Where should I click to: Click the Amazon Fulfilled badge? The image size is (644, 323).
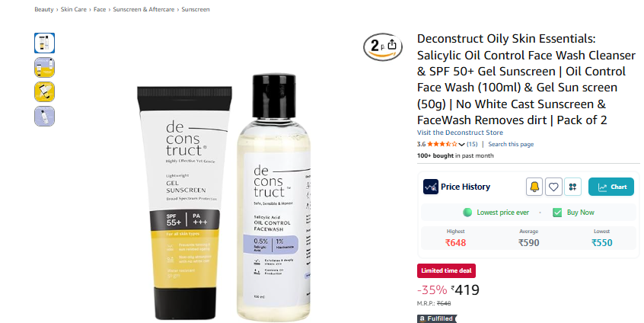pos(437,318)
